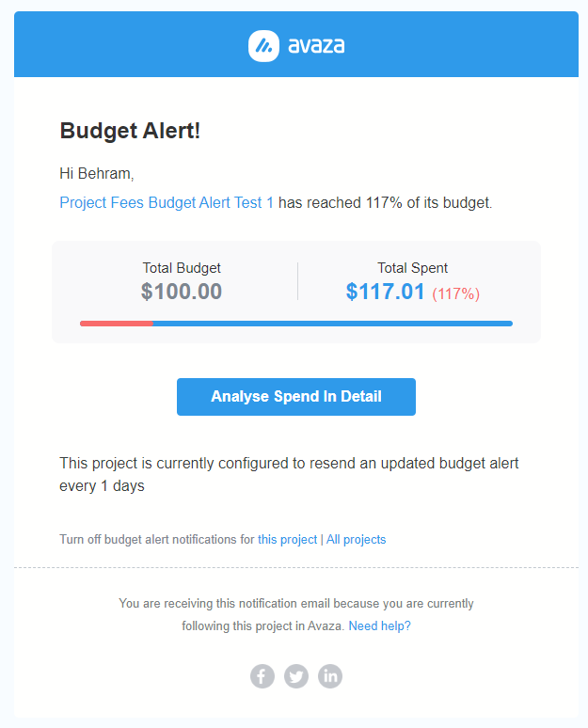
Task: Turn off alerts for this project link
Action: (x=287, y=540)
